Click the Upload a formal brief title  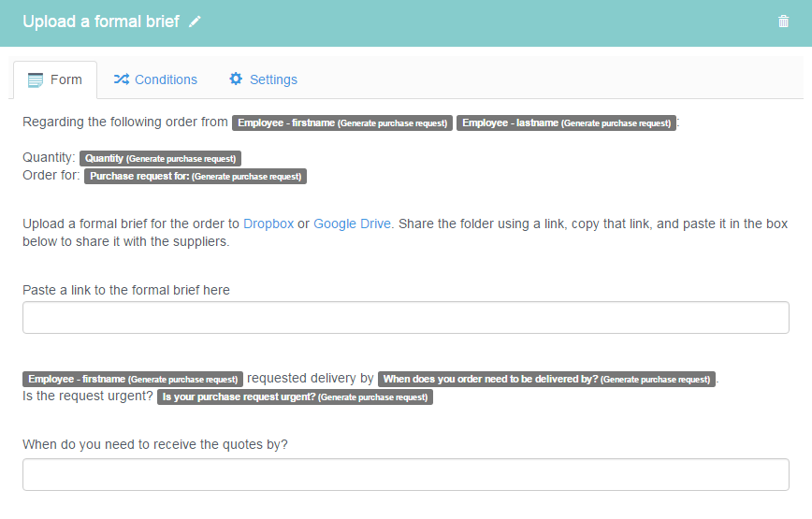click(101, 22)
